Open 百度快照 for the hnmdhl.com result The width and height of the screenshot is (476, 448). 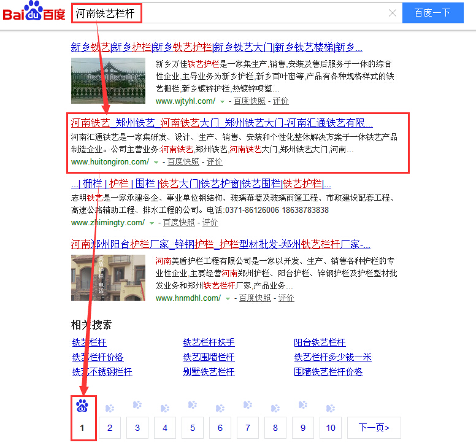point(255,298)
